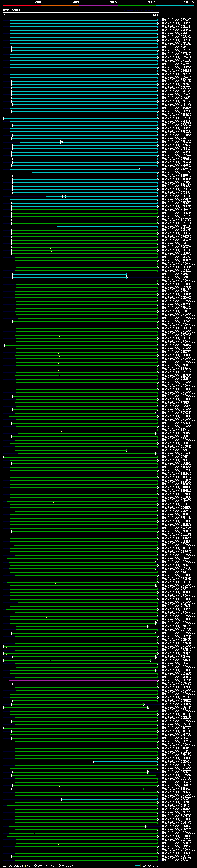This screenshot has width=197, height=868.
Task: Select label UniRef100_A7QK66
Action: pyautogui.click(x=177, y=67)
